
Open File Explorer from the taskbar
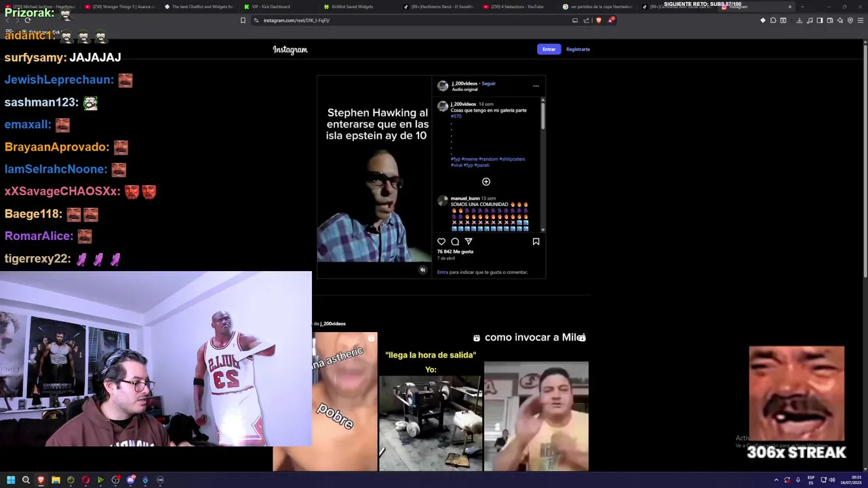pyautogui.click(x=56, y=480)
